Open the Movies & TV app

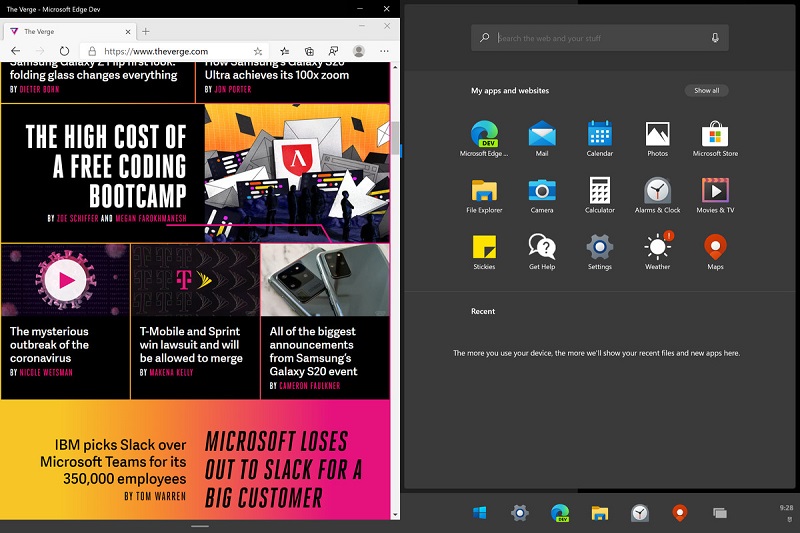click(x=715, y=195)
